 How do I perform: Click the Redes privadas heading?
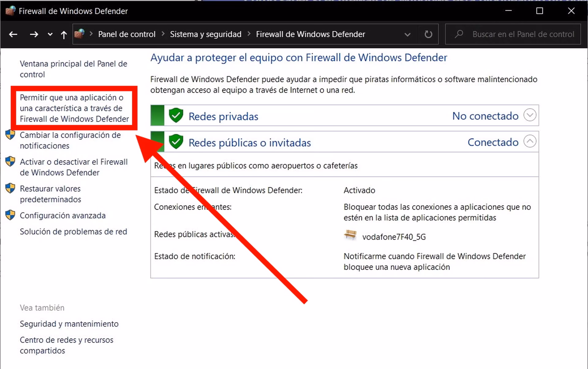tap(223, 116)
